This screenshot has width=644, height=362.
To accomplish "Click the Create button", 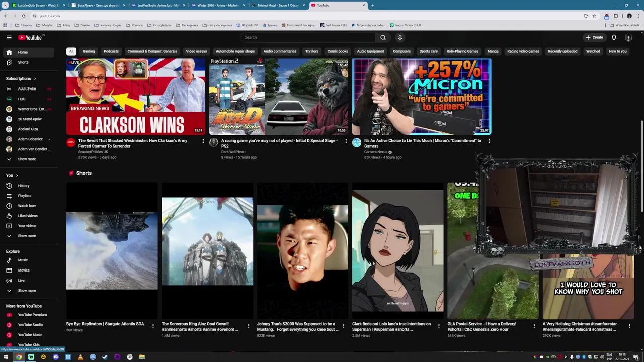I will (594, 37).
